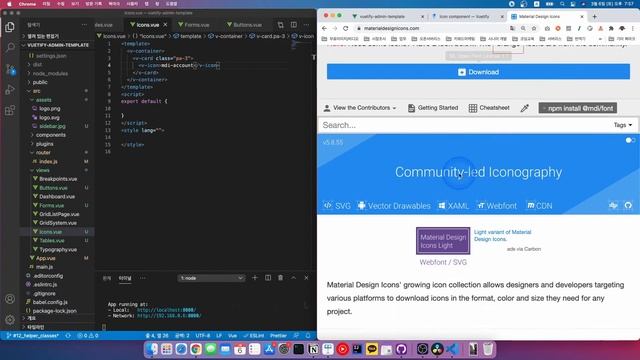The height and width of the screenshot is (360, 640).
Task: Collapse the router folder
Action: coord(43,153)
